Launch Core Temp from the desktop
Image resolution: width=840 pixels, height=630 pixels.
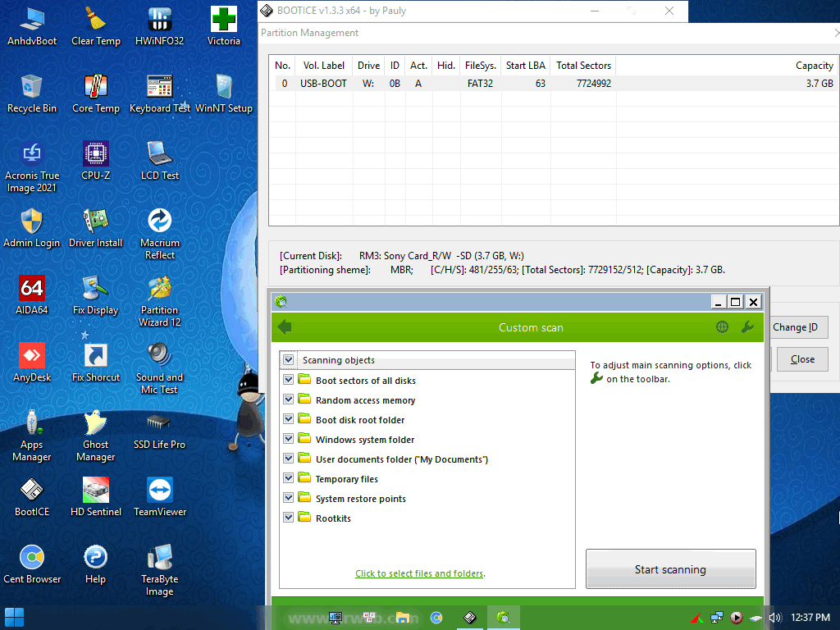[96, 94]
